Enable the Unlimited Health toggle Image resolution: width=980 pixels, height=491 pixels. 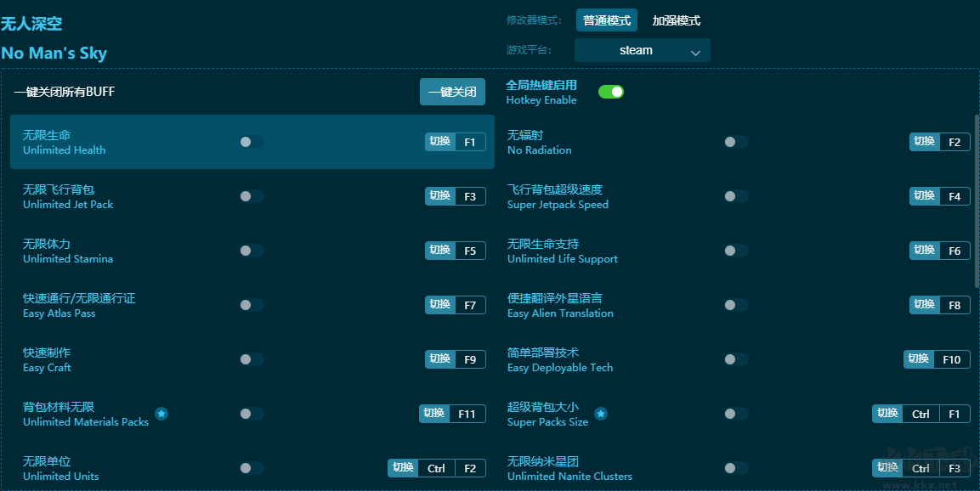pyautogui.click(x=252, y=142)
